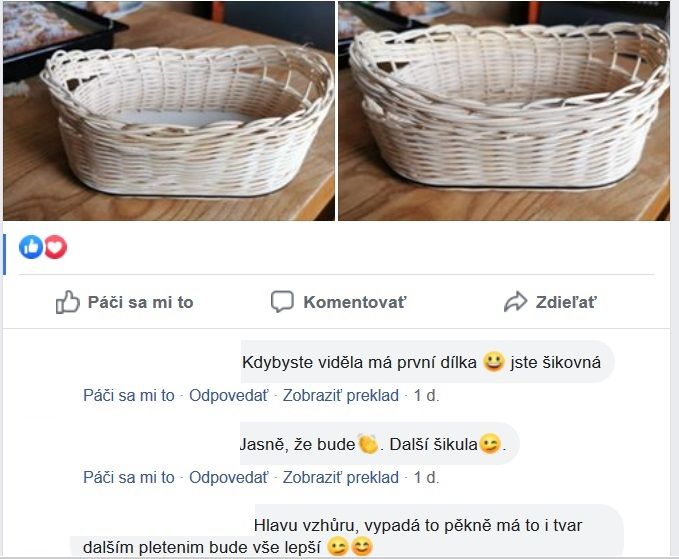Reply to the 'Kdybyste viděla' comment
Image resolution: width=679 pixels, height=559 pixels.
229,395
